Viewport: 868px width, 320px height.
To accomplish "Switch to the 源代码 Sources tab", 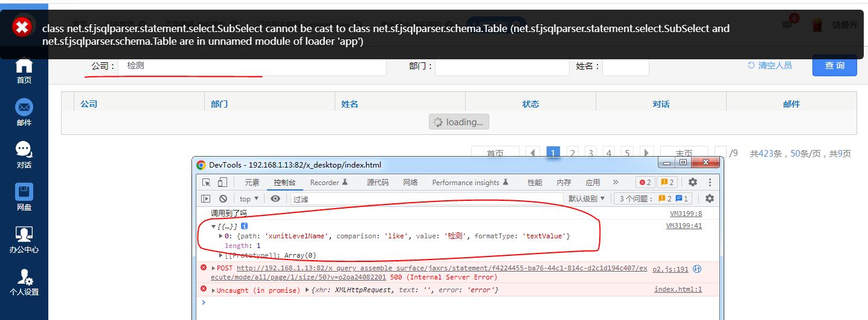I will coord(378,182).
